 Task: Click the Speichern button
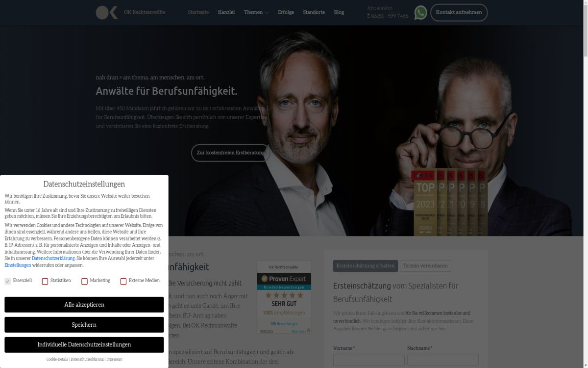pyautogui.click(x=84, y=325)
